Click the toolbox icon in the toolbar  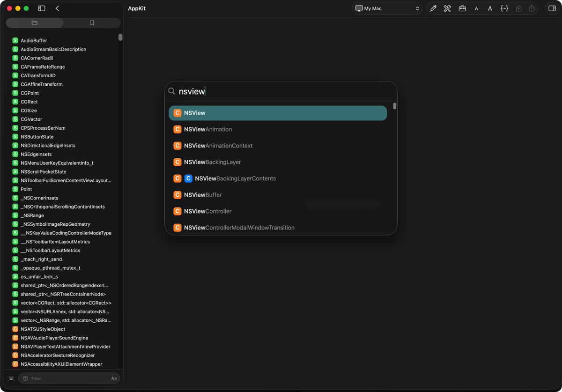tap(462, 8)
